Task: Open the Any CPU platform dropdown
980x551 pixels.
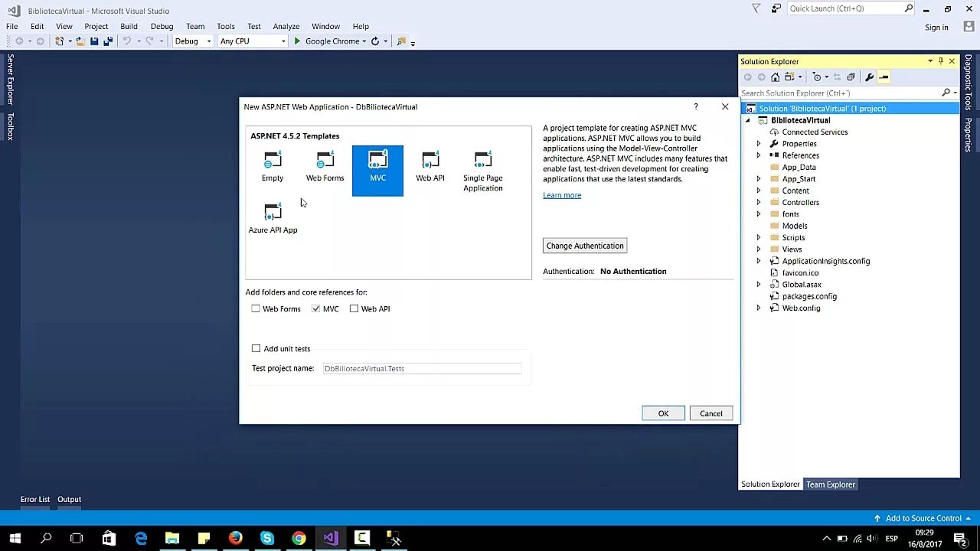Action: [x=253, y=41]
